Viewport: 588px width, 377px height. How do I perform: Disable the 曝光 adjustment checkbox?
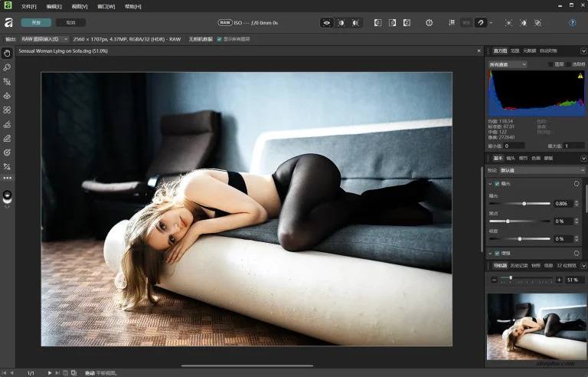497,184
